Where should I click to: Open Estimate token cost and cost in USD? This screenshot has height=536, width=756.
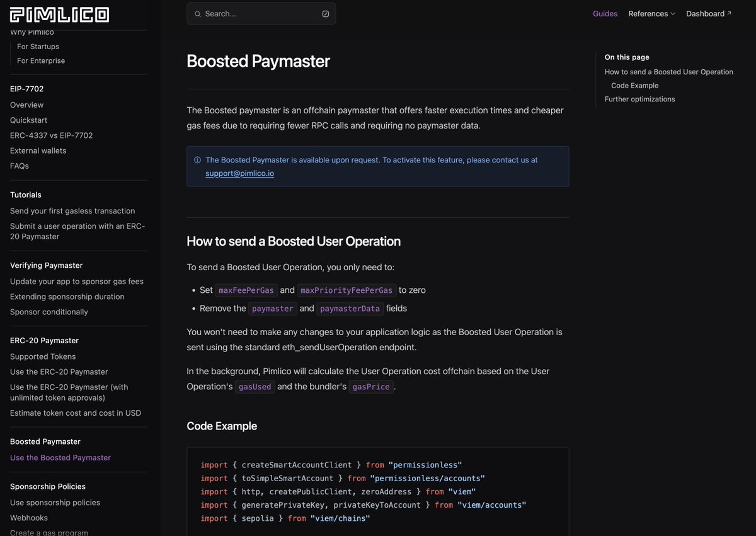(76, 413)
